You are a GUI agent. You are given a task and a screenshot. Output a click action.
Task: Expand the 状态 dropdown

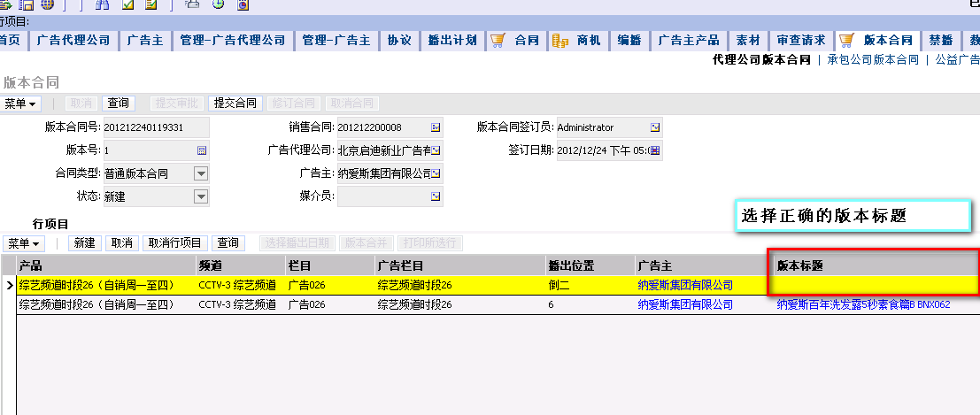coord(201,196)
